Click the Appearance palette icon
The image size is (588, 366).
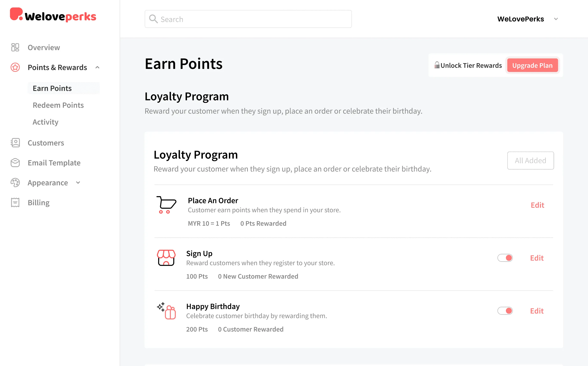15,183
